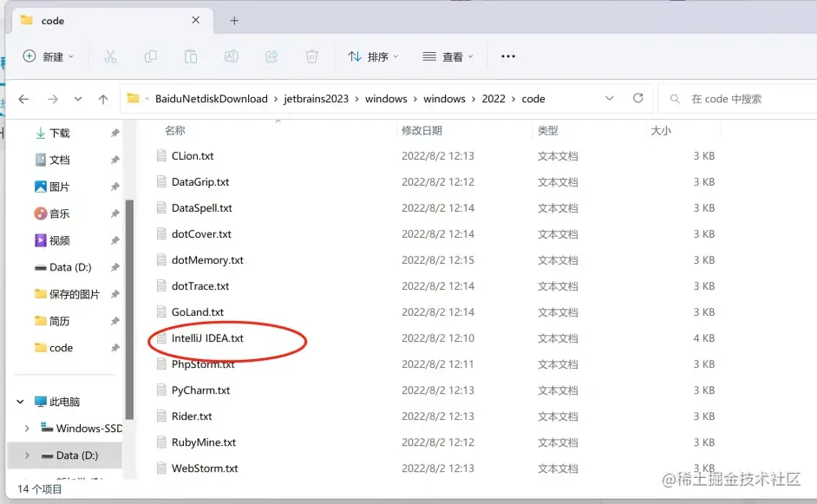
Task: Sort by 名称 column header
Action: [175, 130]
